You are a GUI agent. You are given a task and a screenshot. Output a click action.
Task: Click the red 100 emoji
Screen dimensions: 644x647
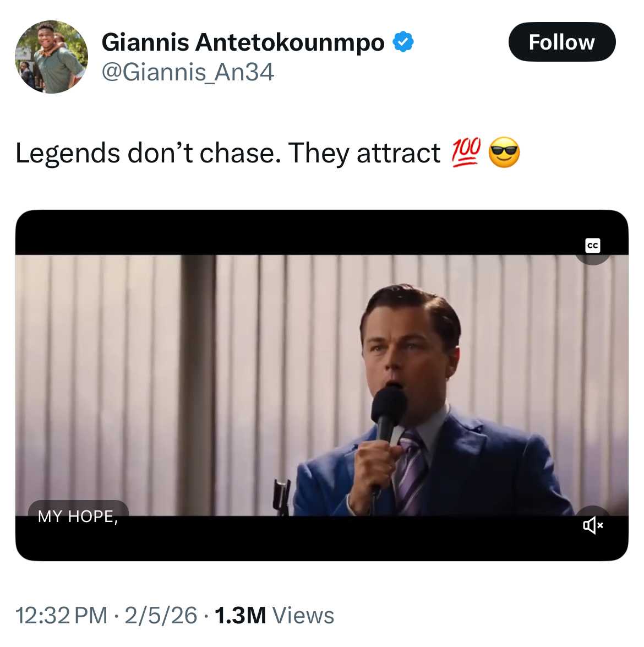pyautogui.click(x=466, y=153)
